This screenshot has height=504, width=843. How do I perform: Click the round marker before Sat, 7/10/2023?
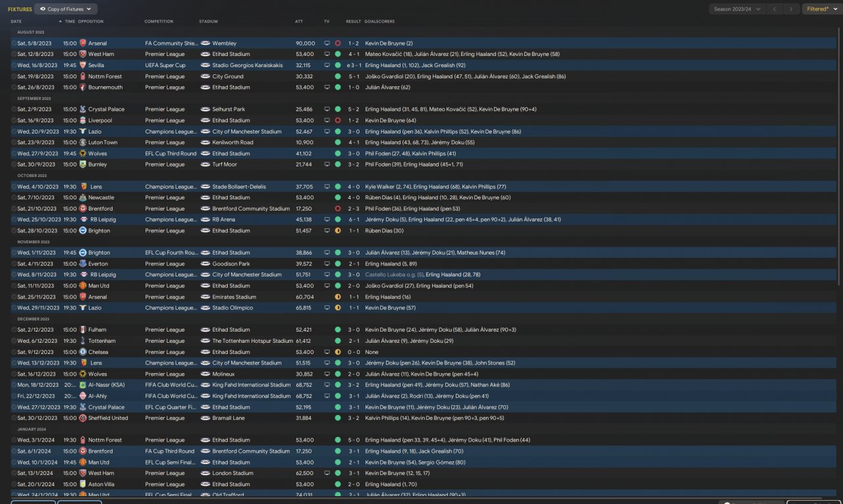pyautogui.click(x=14, y=197)
